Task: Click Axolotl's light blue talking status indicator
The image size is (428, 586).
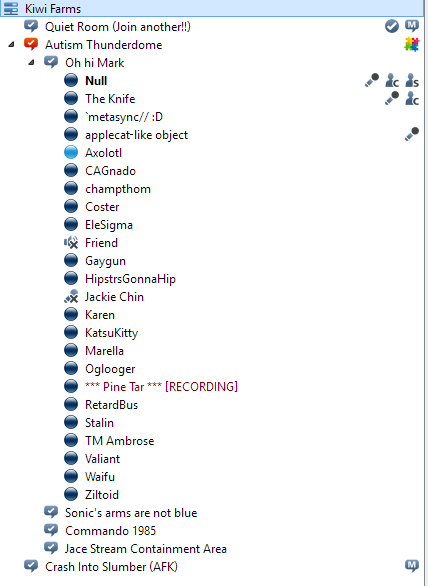Action: click(x=71, y=152)
